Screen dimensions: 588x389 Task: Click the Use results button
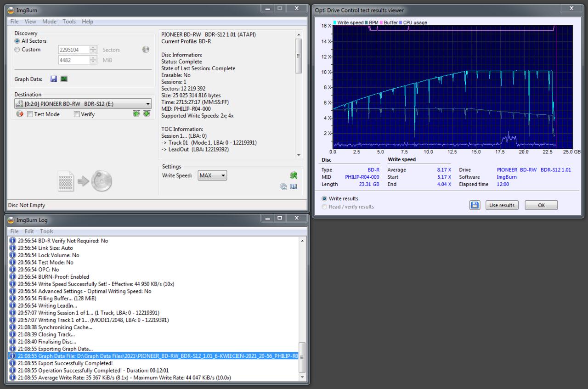click(502, 205)
